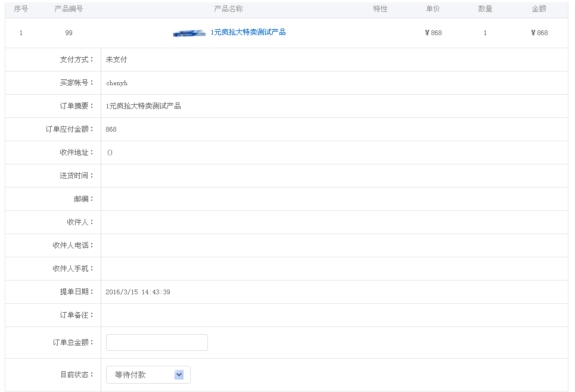This screenshot has width=575, height=392.
Task: Click the buyer account value chenyh
Action: coord(117,83)
